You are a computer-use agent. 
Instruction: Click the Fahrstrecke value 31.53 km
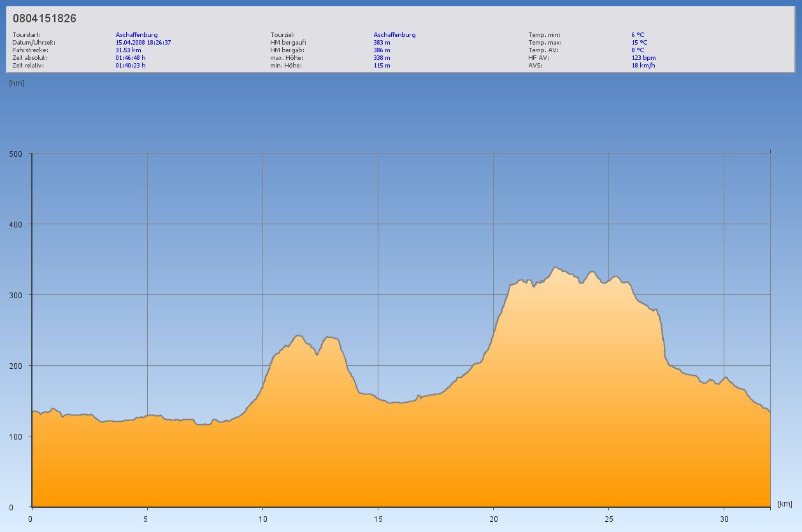tap(128, 50)
